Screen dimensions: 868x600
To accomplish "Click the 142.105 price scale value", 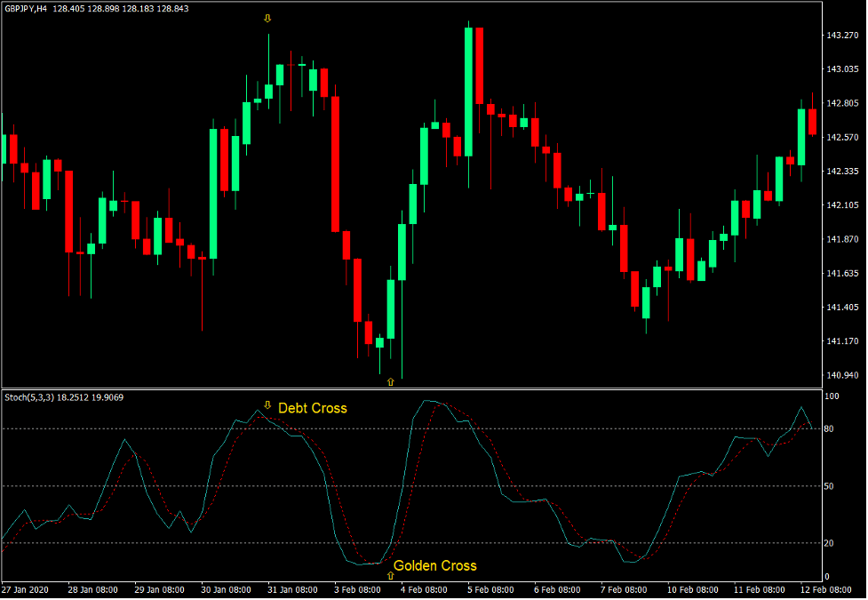I will click(840, 205).
